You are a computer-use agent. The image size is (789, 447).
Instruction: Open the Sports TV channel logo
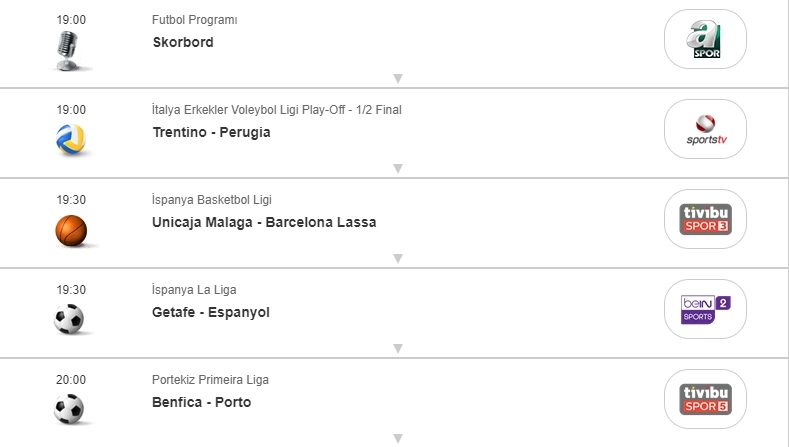point(705,129)
